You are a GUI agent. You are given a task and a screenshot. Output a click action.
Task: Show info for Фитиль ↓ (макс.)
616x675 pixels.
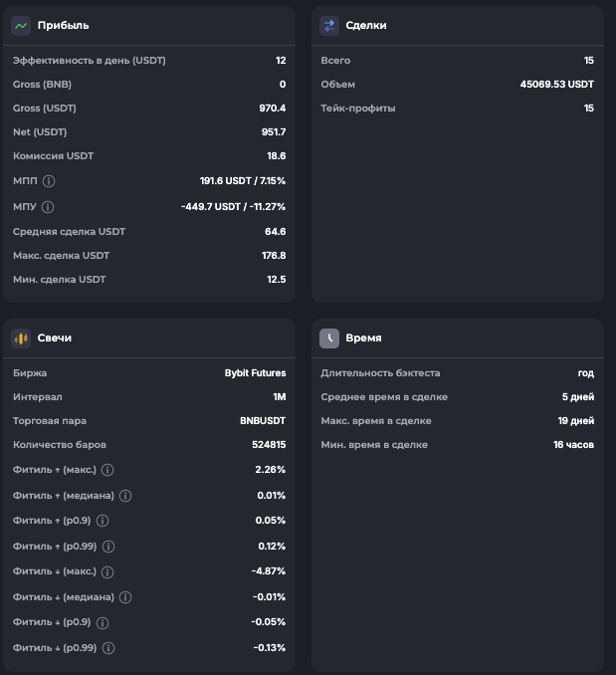107,572
